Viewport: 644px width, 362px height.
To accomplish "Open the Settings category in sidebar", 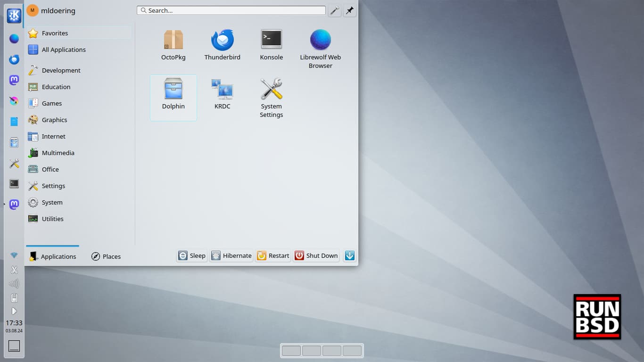I will (x=79, y=186).
